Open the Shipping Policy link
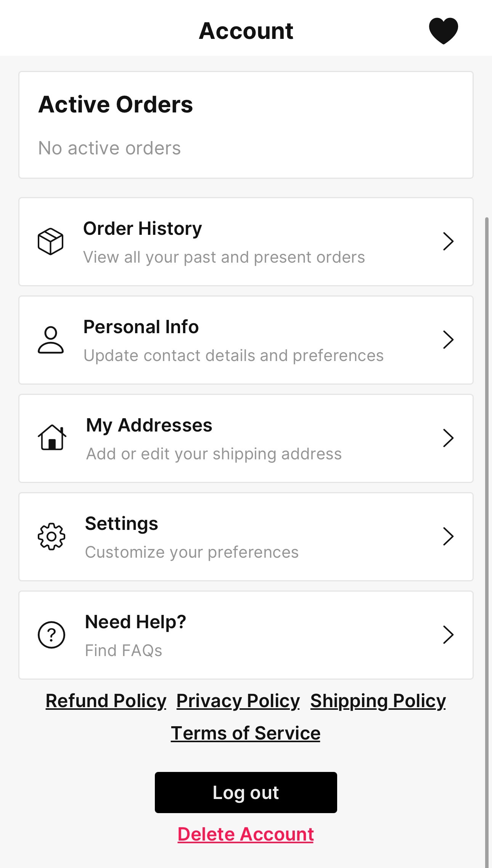Image resolution: width=492 pixels, height=868 pixels. click(x=378, y=701)
